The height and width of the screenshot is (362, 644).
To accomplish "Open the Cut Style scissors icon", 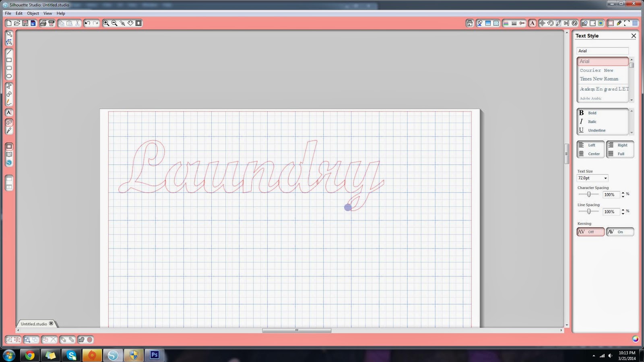I will (x=522, y=23).
